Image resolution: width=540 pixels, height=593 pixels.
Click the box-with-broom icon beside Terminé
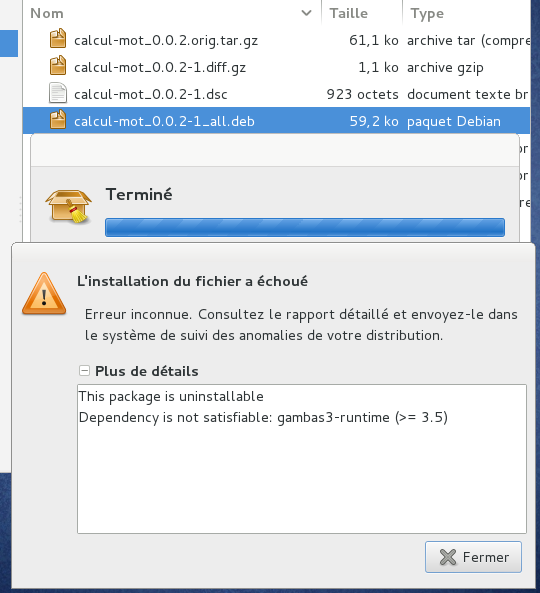(x=69, y=206)
